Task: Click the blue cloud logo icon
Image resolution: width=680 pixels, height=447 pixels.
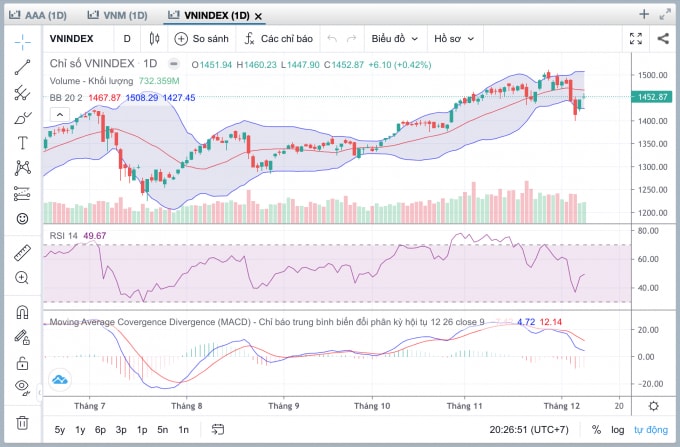Action: click(60, 380)
